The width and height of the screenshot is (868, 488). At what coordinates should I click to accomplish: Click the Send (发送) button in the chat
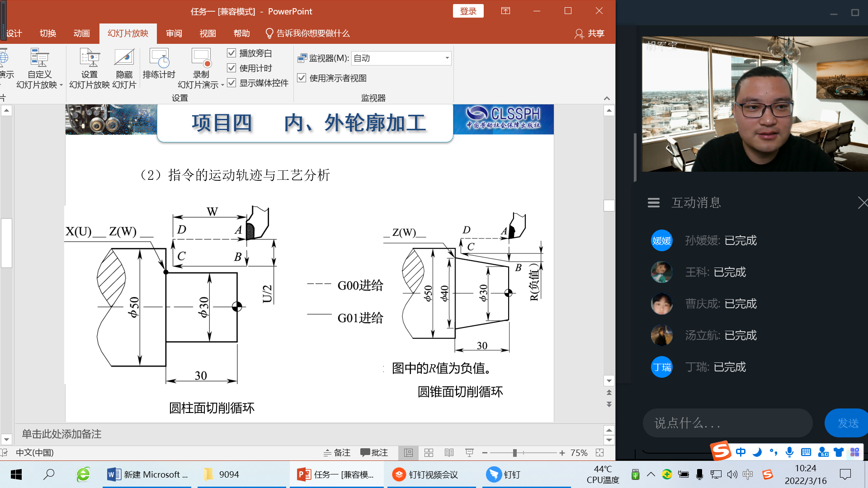(847, 423)
